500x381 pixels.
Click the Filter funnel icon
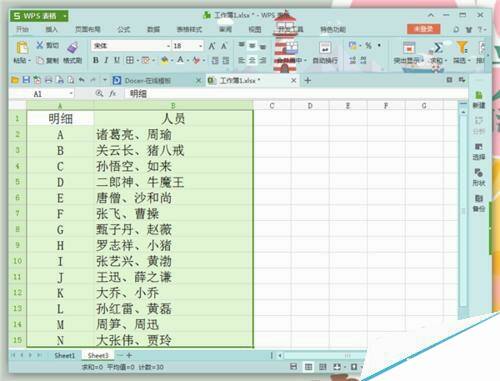(462, 47)
